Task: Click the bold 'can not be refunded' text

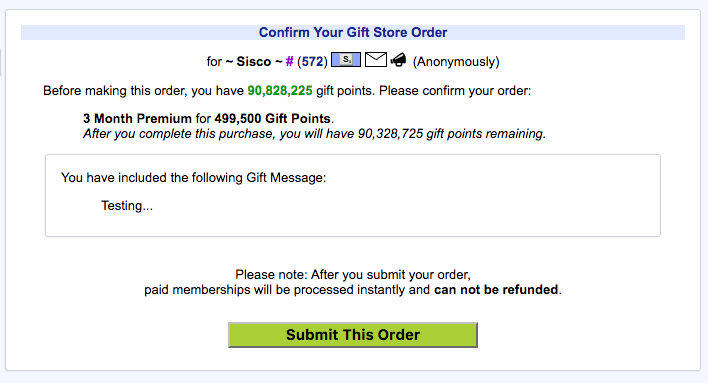Action: [496, 290]
